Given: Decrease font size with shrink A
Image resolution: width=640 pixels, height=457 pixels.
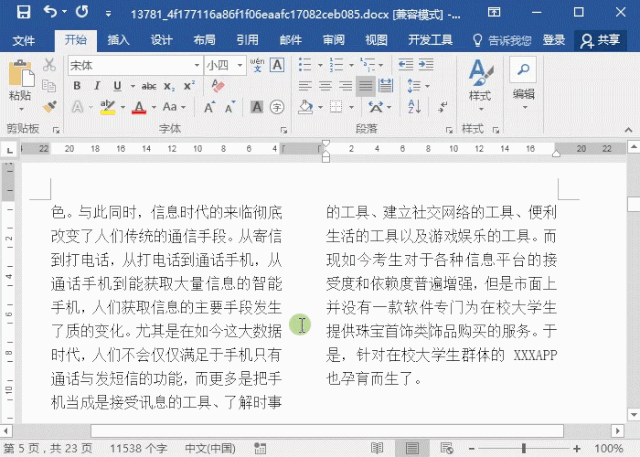Looking at the screenshot, I should pos(230,107).
